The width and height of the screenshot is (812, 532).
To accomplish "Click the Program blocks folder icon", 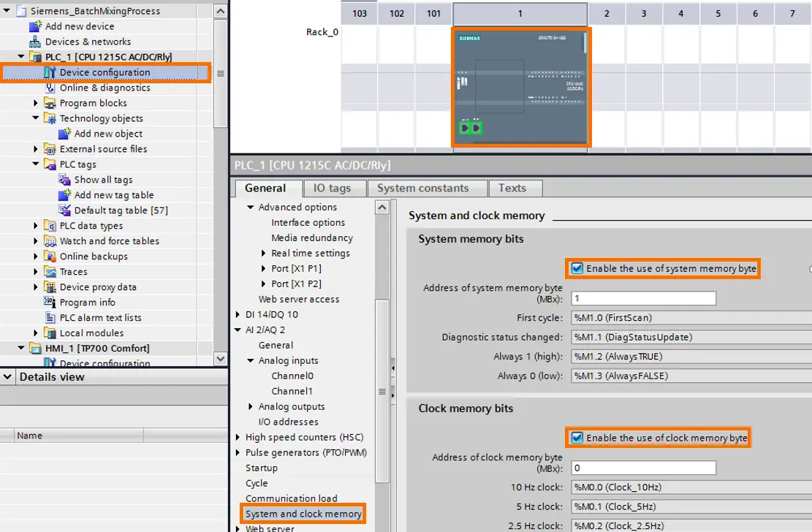I will 50,103.
